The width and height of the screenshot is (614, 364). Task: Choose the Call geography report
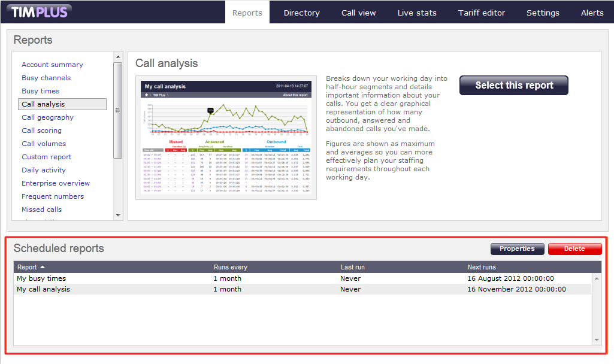click(47, 117)
